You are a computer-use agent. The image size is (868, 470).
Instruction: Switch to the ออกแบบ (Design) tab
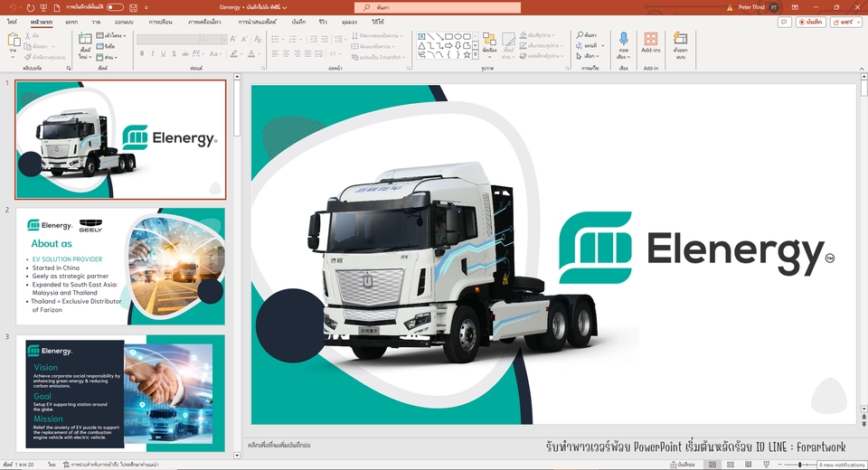tap(124, 22)
